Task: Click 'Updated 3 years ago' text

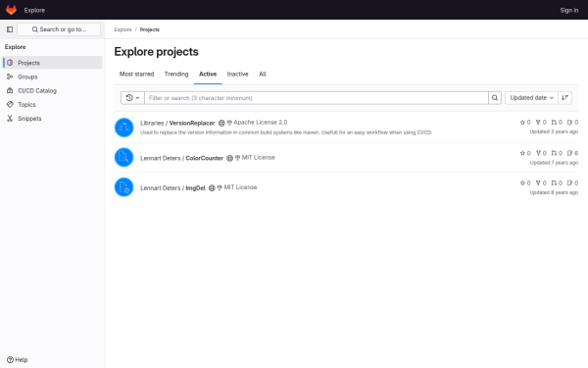Action: (554, 131)
